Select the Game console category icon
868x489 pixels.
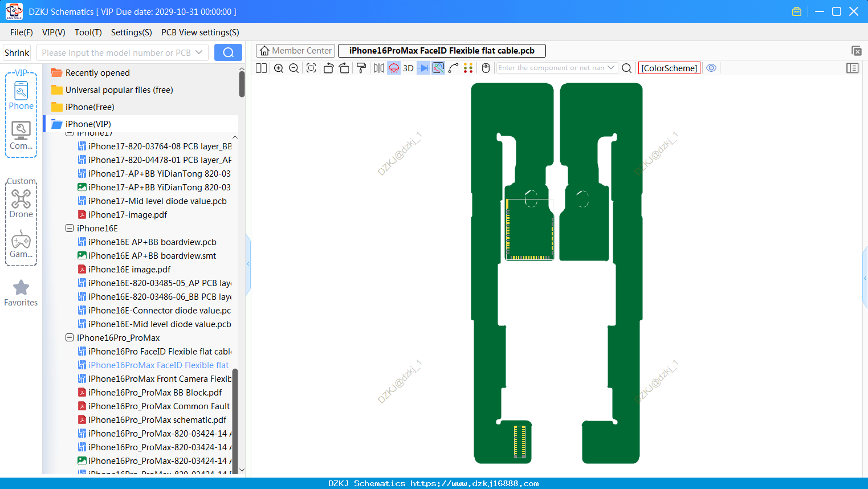pyautogui.click(x=21, y=244)
